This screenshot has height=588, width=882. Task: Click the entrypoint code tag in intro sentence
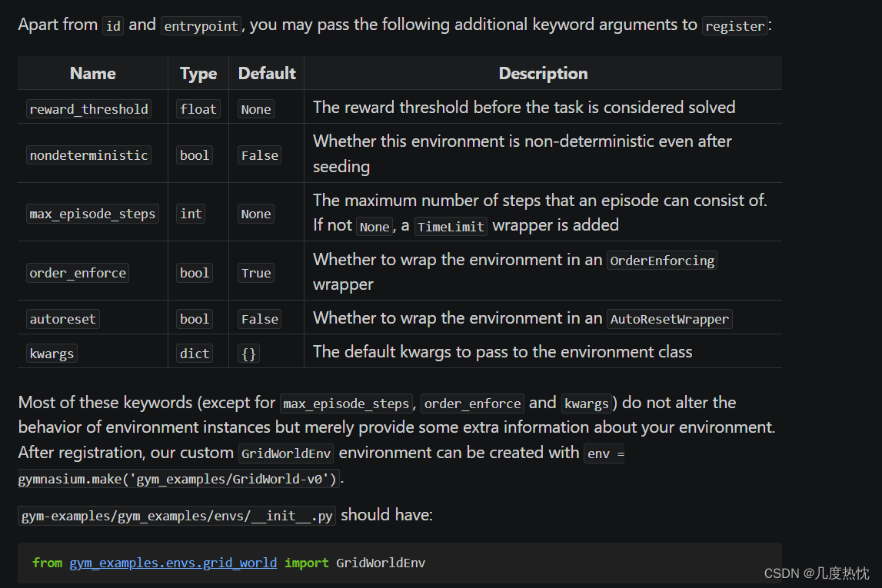(x=202, y=26)
